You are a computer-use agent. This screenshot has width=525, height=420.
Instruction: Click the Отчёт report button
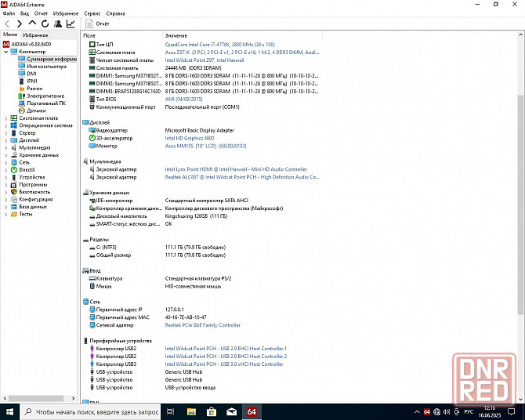pyautogui.click(x=97, y=24)
